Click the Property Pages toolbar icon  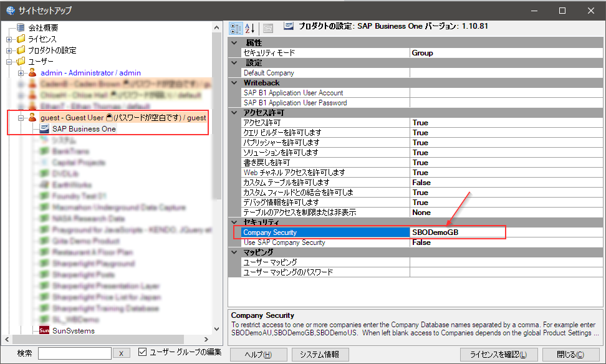tap(268, 28)
